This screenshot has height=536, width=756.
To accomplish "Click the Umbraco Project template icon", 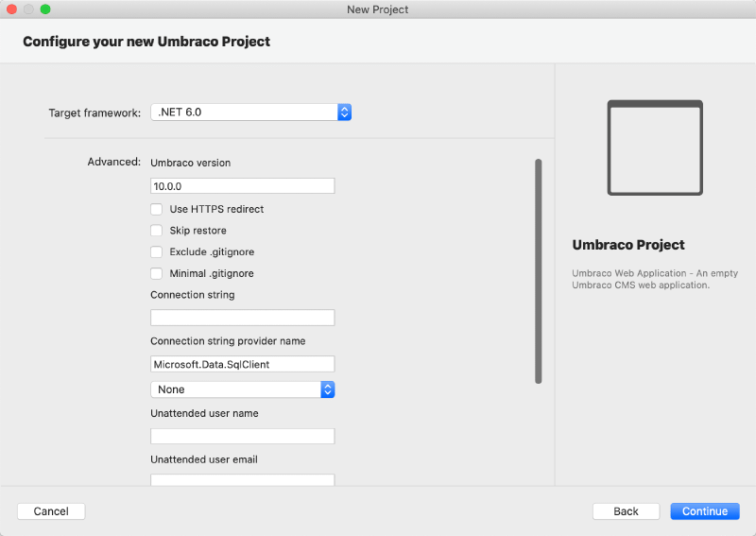I will point(655,147).
